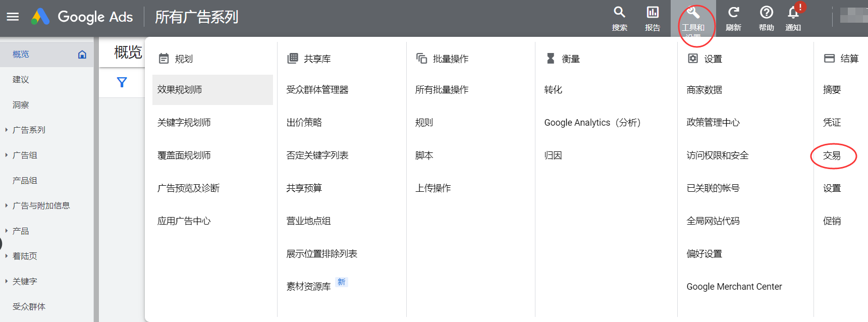Screen dimensions: 868x322
Task: Open 展示位置排除列表
Action: point(322,254)
